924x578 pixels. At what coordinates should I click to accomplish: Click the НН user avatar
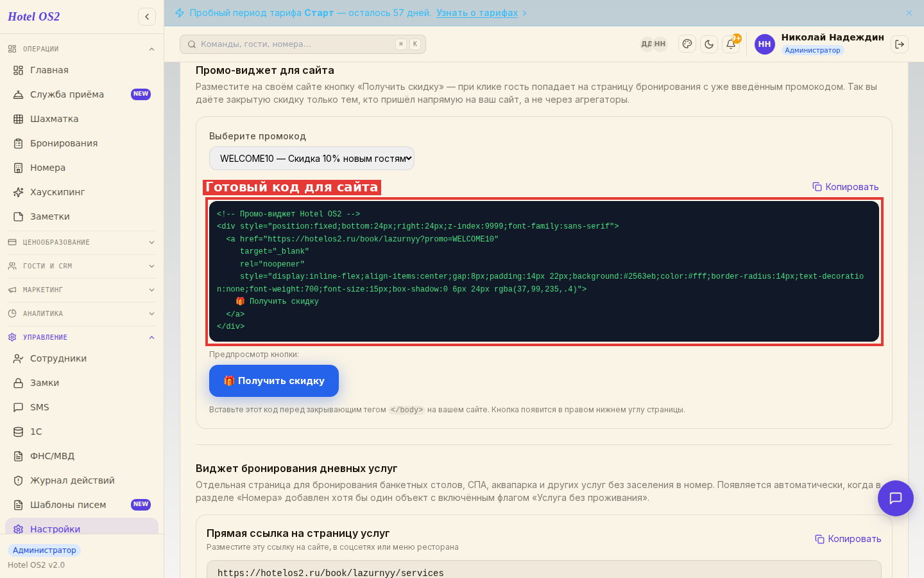click(764, 44)
